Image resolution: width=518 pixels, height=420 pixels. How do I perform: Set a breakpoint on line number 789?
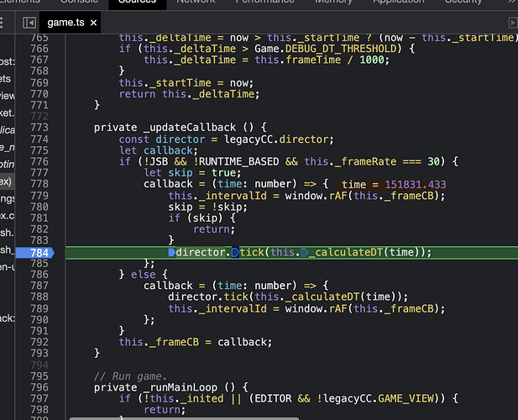[39, 308]
